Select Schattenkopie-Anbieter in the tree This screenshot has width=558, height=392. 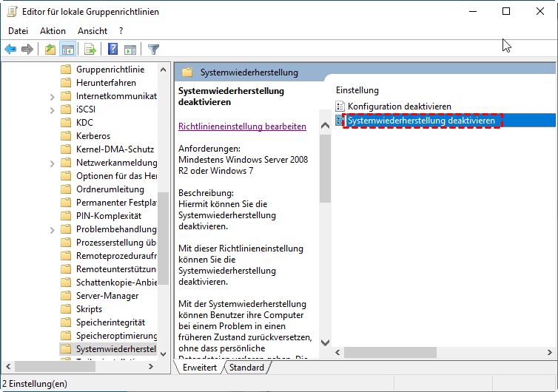[x=116, y=283]
